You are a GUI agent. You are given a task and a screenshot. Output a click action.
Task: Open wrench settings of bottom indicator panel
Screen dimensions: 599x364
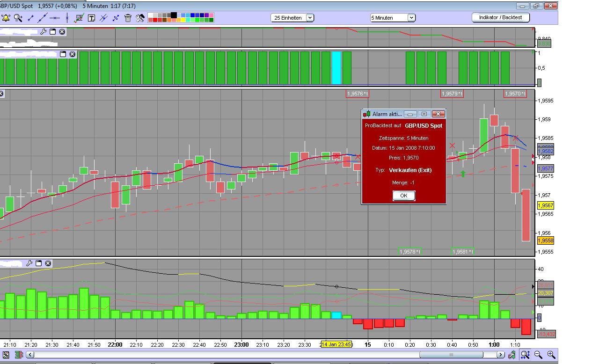pyautogui.click(x=29, y=263)
